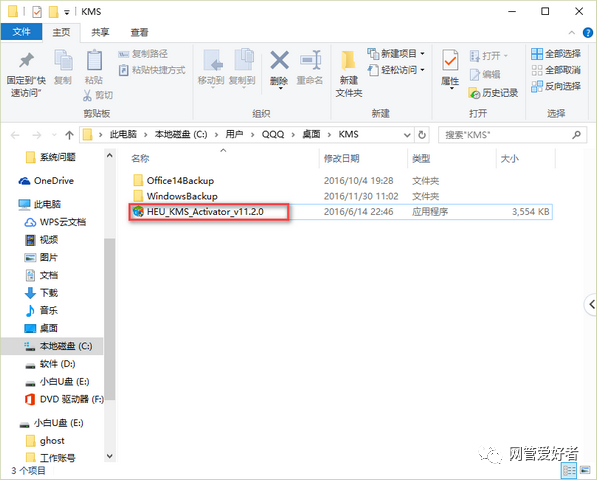Click navigation pane scroll down arrow
This screenshot has height=480, width=597.
110,456
